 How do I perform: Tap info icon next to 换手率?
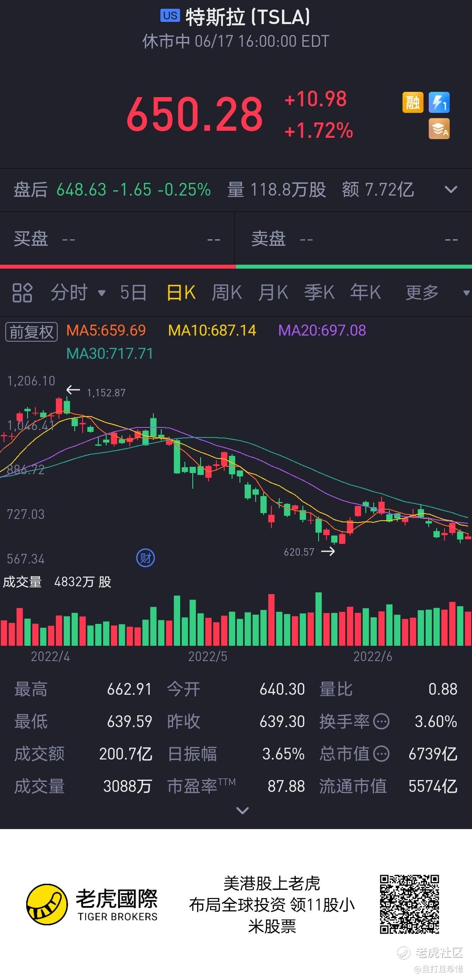click(x=382, y=721)
